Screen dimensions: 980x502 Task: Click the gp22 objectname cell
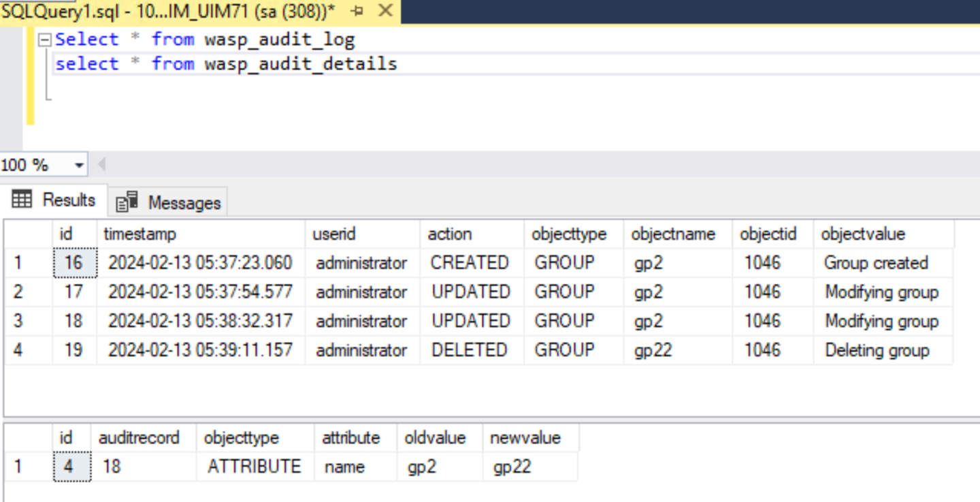653,350
